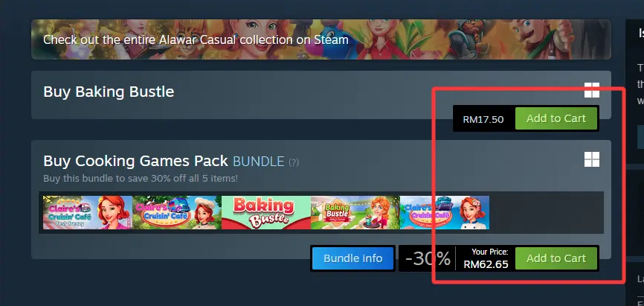Click the blue BUNDLE label
The height and width of the screenshot is (306, 644).
coord(258,162)
